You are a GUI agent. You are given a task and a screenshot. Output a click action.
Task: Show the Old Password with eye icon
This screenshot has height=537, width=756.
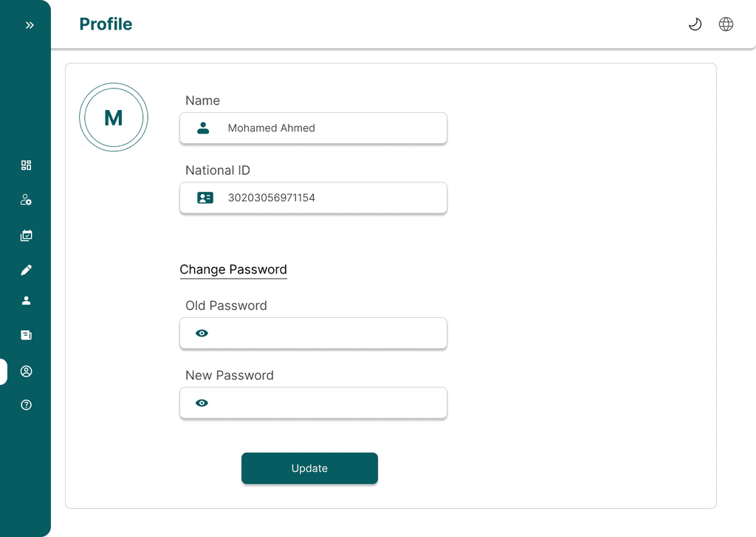[202, 333]
